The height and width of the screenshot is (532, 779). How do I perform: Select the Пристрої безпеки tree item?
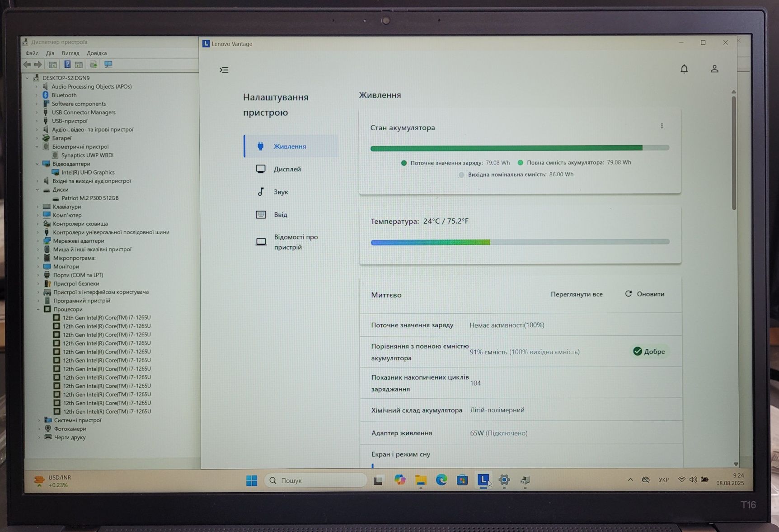76,284
